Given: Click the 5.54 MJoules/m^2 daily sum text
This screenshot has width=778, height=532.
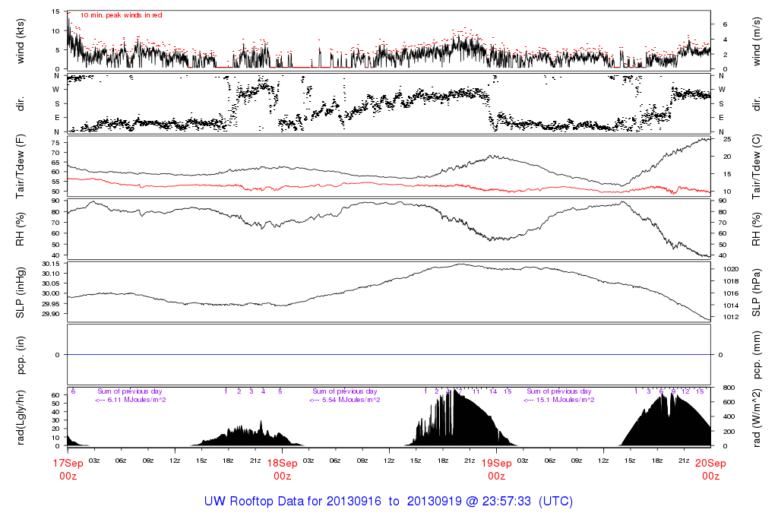Looking at the screenshot, I should tap(346, 400).
